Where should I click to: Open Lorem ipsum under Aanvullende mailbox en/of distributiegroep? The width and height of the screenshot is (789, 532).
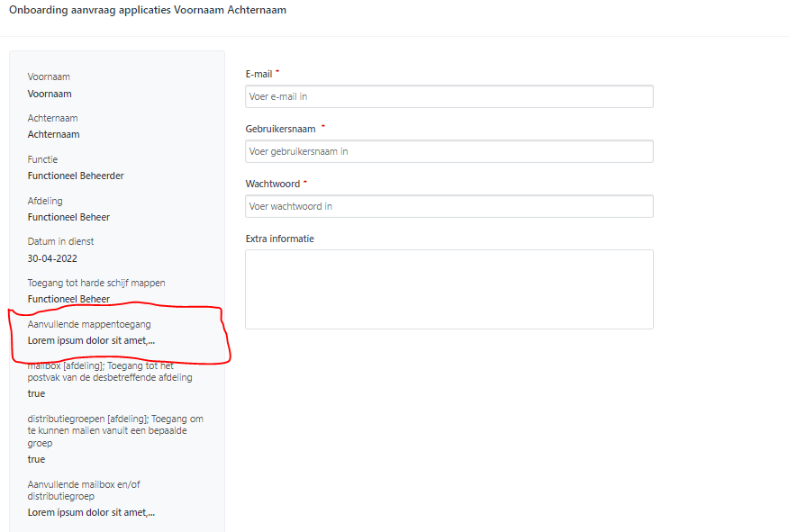click(91, 512)
